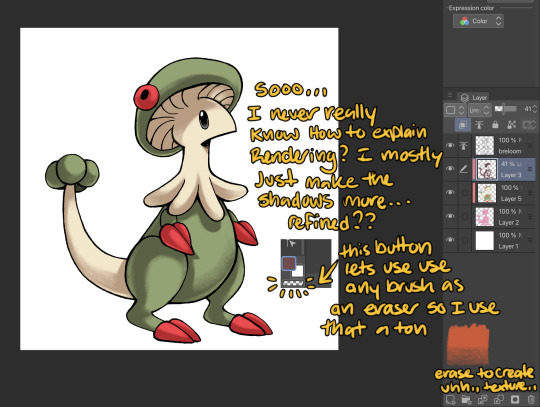Select the Layer 5 thumbnail
540x407 pixels.
(487, 192)
